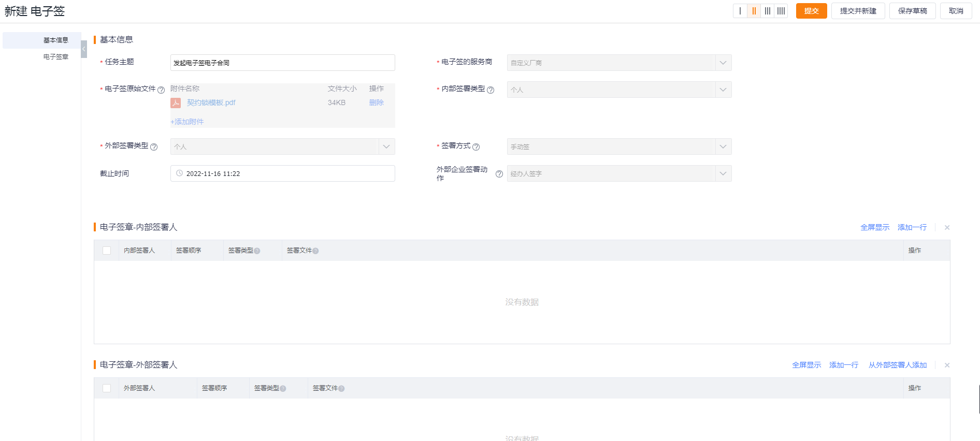This screenshot has height=441, width=980.
Task: Click the 保存草稿 button
Action: pyautogui.click(x=912, y=11)
